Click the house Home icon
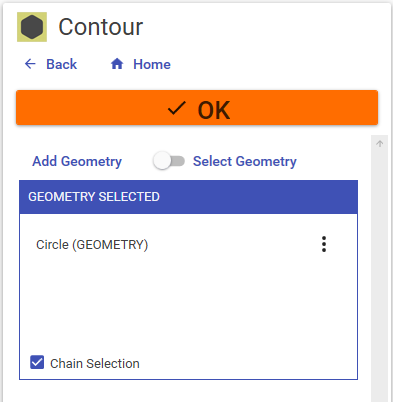The image size is (393, 402). [117, 63]
